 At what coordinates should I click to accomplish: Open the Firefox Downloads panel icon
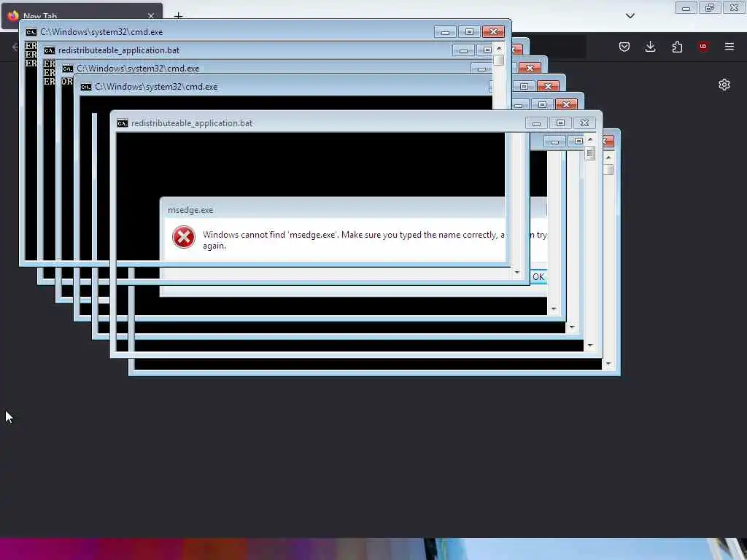[x=650, y=46]
